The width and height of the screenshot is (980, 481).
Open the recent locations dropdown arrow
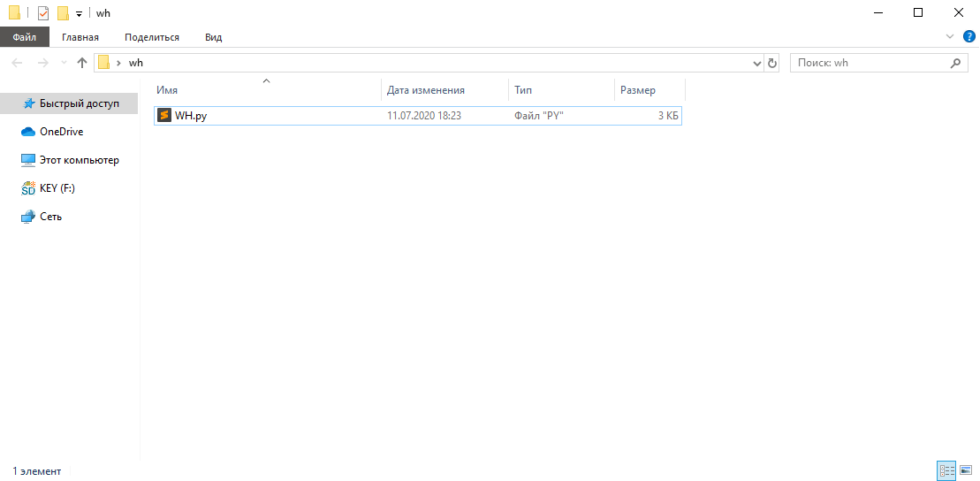[64, 63]
